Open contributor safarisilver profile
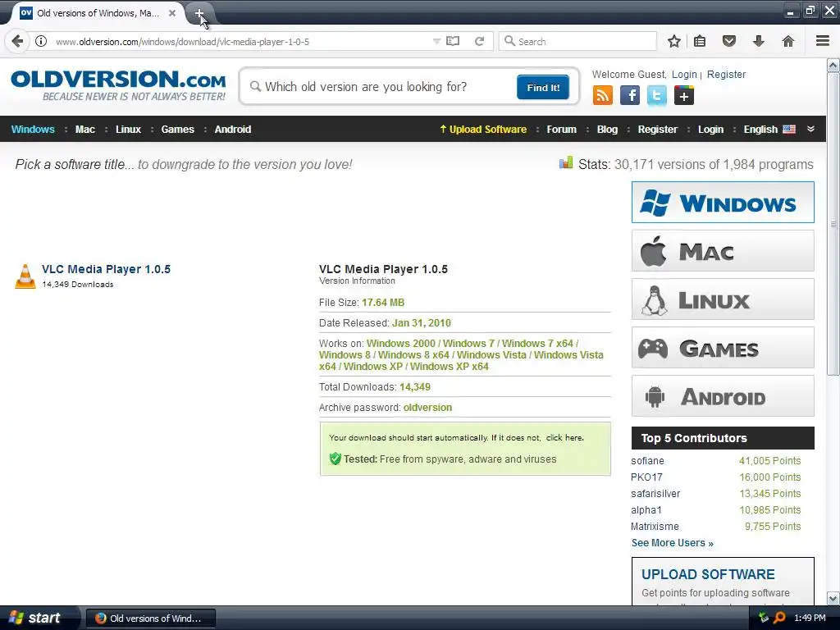This screenshot has width=840, height=630. point(655,493)
